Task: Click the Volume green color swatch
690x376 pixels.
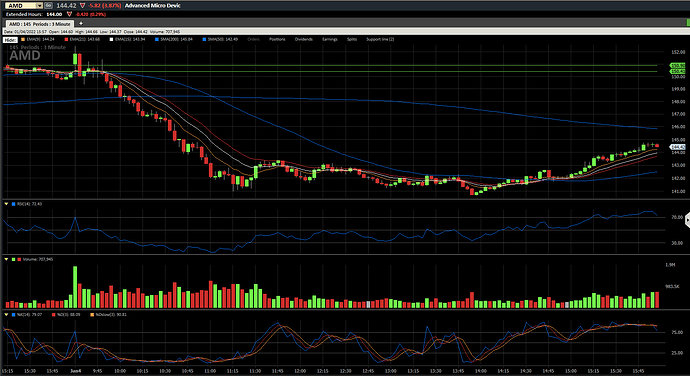Action: pyautogui.click(x=14, y=260)
